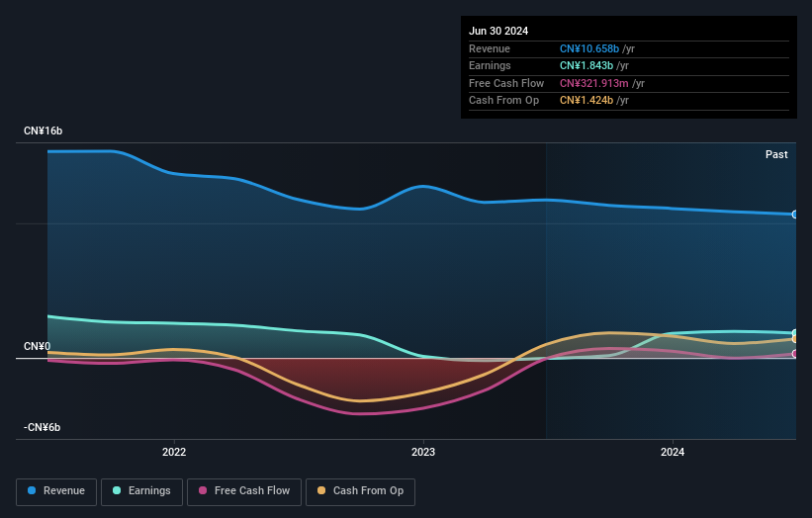Click the CN¥16b y-axis label

tap(43, 130)
